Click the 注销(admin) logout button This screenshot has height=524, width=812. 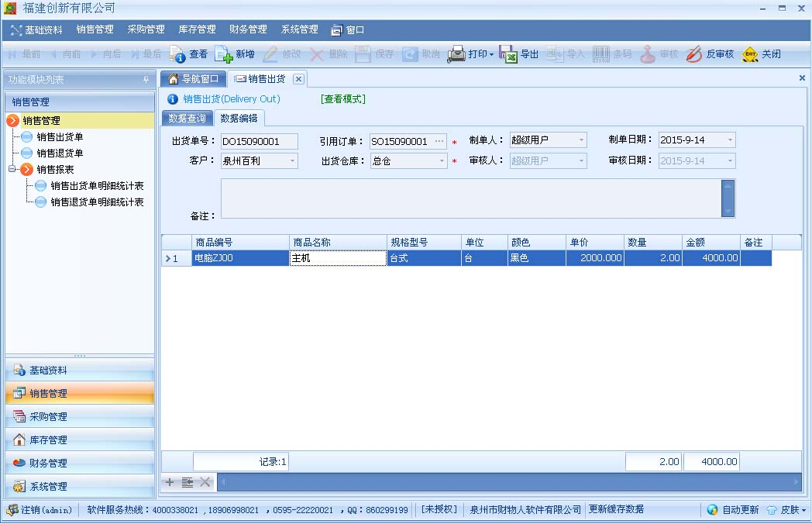(40, 510)
